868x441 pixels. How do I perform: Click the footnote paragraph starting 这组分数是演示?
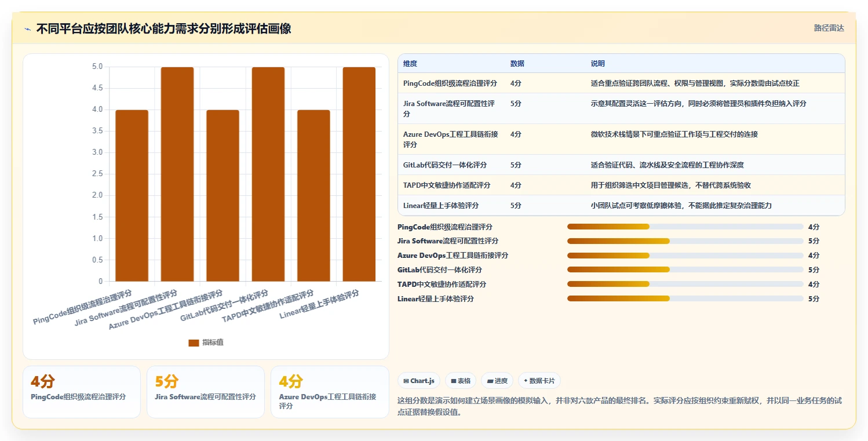(x=619, y=407)
